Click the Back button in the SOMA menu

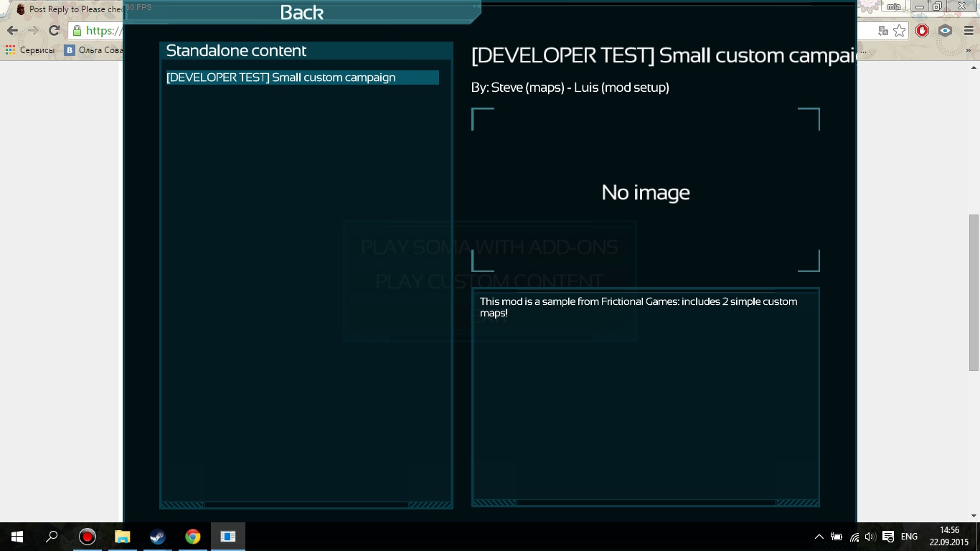(x=301, y=12)
